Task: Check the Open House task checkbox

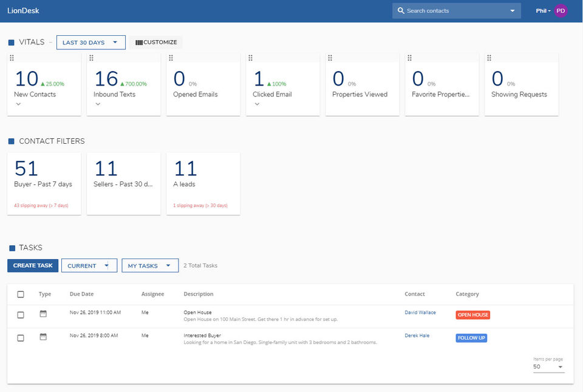Action: tap(21, 315)
